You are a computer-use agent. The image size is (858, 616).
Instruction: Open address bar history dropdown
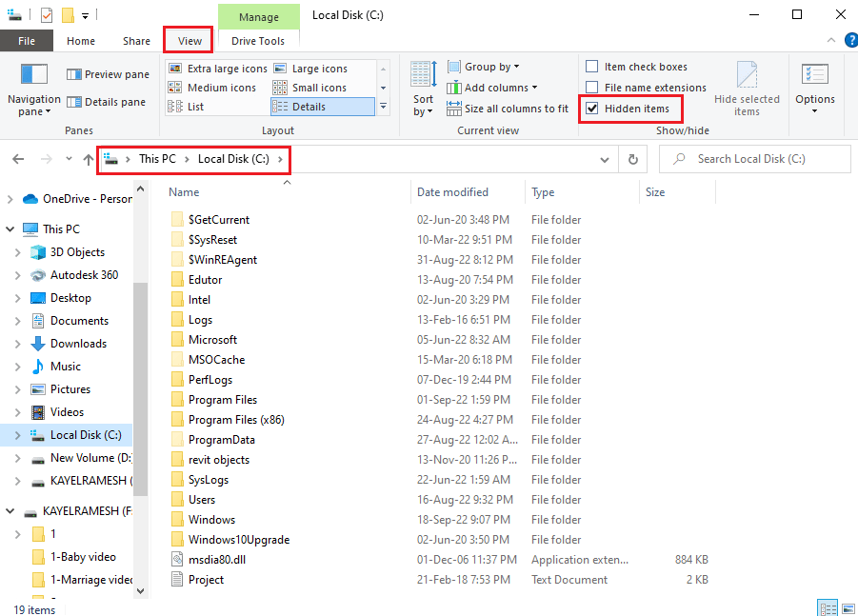pos(605,159)
